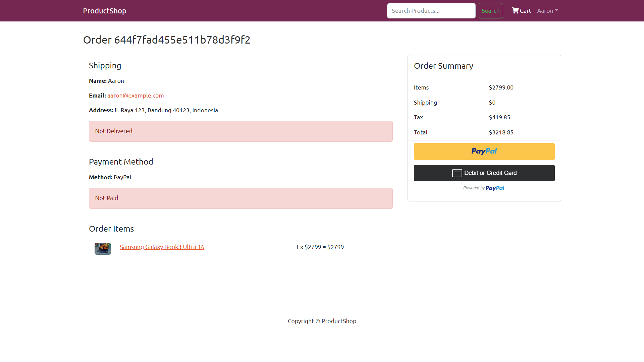The width and height of the screenshot is (644, 362).
Task: Pay with the yellow PayPal button
Action: [x=484, y=152]
